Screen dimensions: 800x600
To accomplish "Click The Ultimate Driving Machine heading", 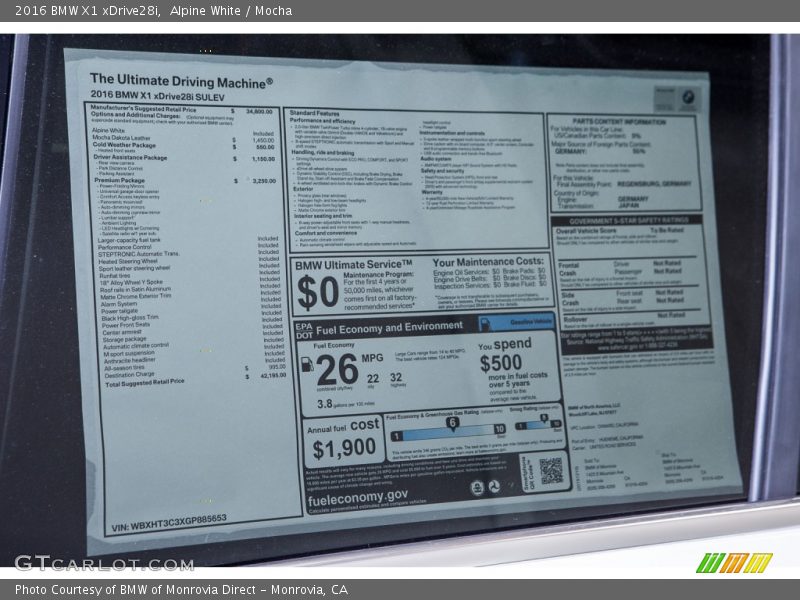I will point(181,79).
